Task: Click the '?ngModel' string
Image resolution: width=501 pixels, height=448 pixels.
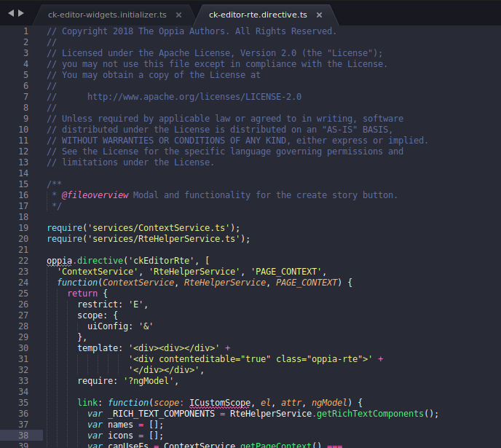Action: pos(149,381)
